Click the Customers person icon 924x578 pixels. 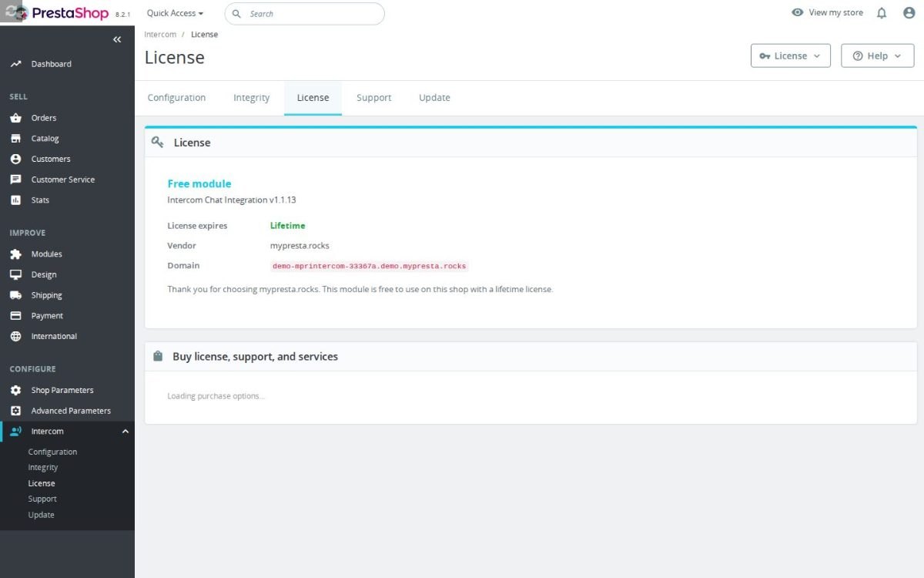pyautogui.click(x=15, y=159)
